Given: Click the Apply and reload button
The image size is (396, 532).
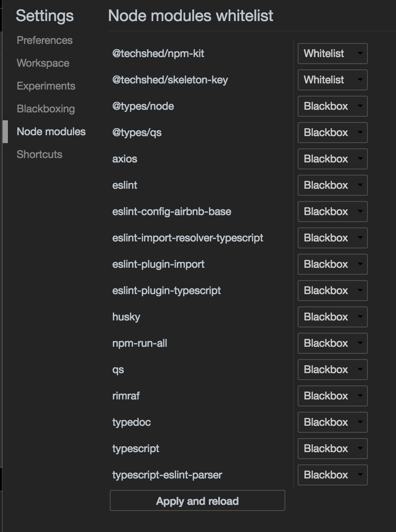Looking at the screenshot, I should (198, 501).
